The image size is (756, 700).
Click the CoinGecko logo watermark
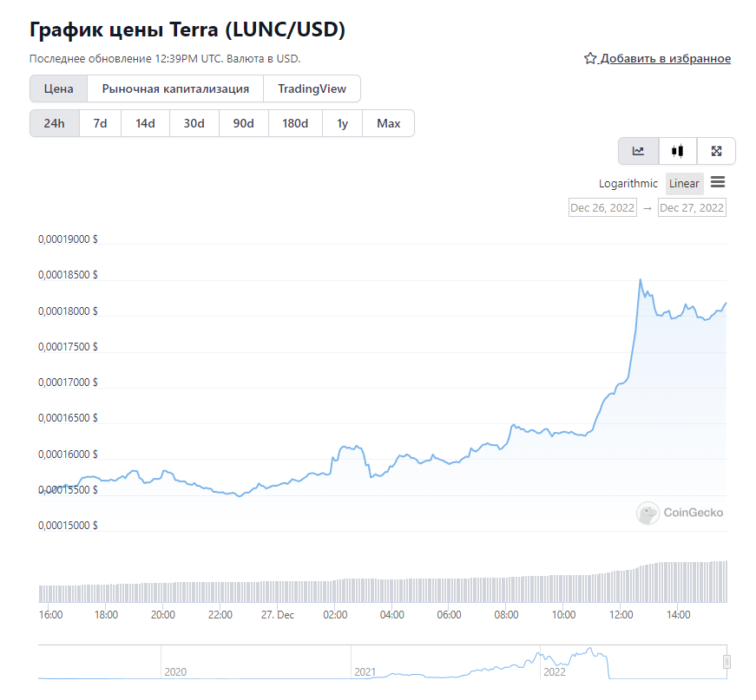click(680, 513)
